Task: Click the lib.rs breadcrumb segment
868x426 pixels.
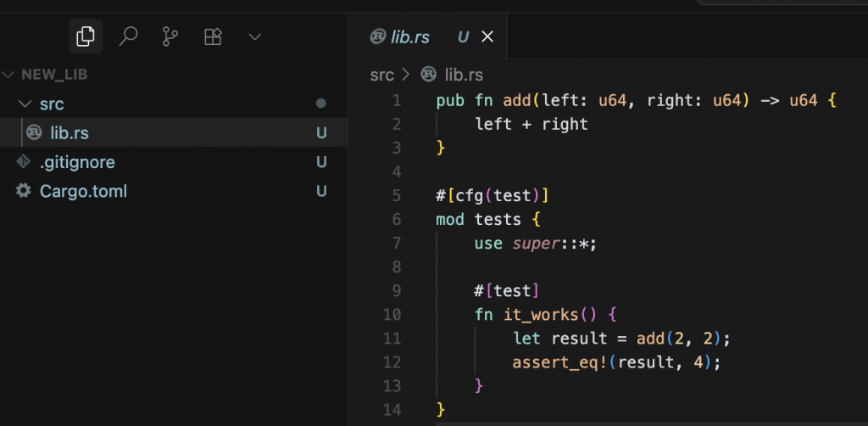Action: pos(463,75)
